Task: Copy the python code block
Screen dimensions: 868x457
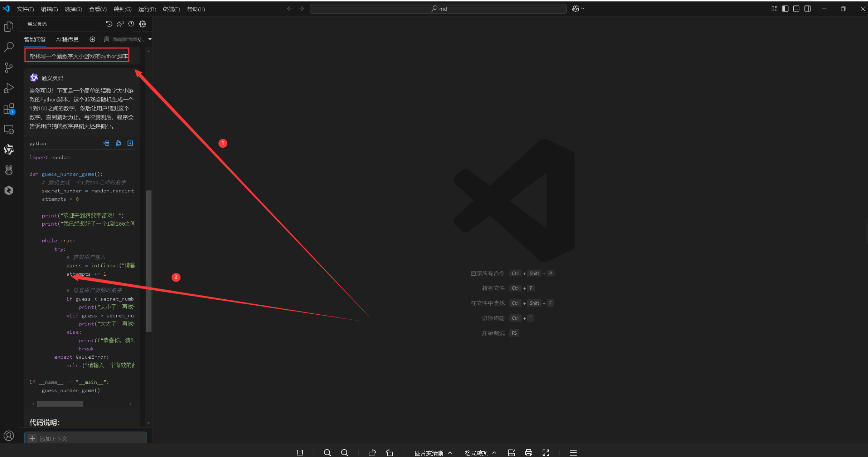Action: tap(118, 143)
